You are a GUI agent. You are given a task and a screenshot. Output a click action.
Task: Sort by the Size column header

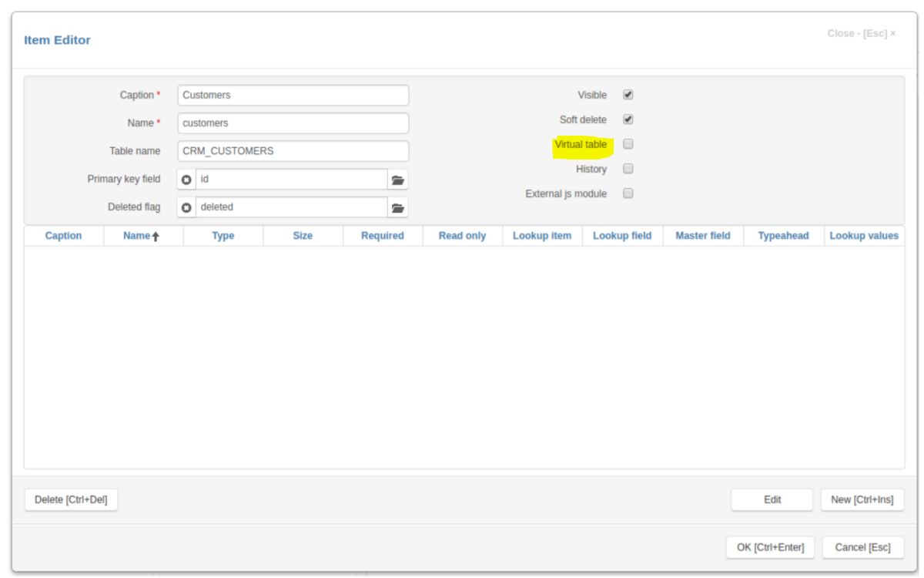[x=303, y=237]
